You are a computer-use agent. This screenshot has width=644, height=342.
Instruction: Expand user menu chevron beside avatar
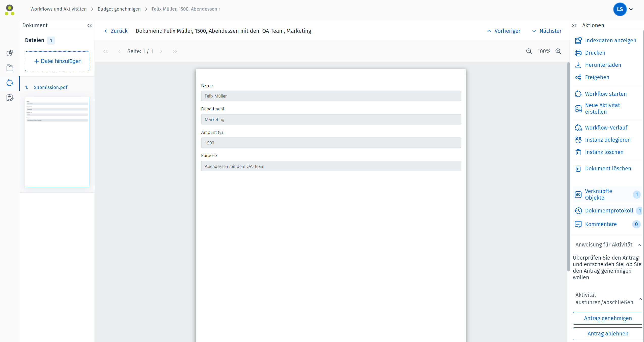[x=631, y=9]
